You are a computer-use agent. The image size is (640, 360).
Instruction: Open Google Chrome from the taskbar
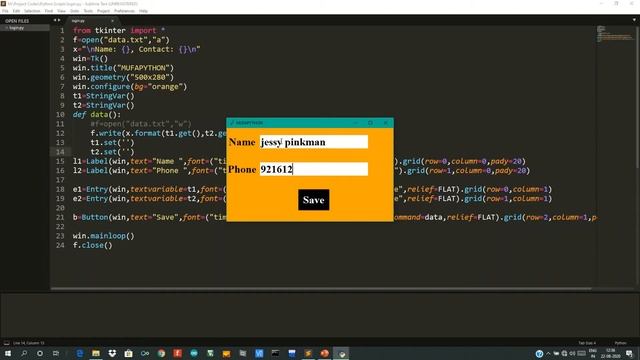click(x=161, y=353)
